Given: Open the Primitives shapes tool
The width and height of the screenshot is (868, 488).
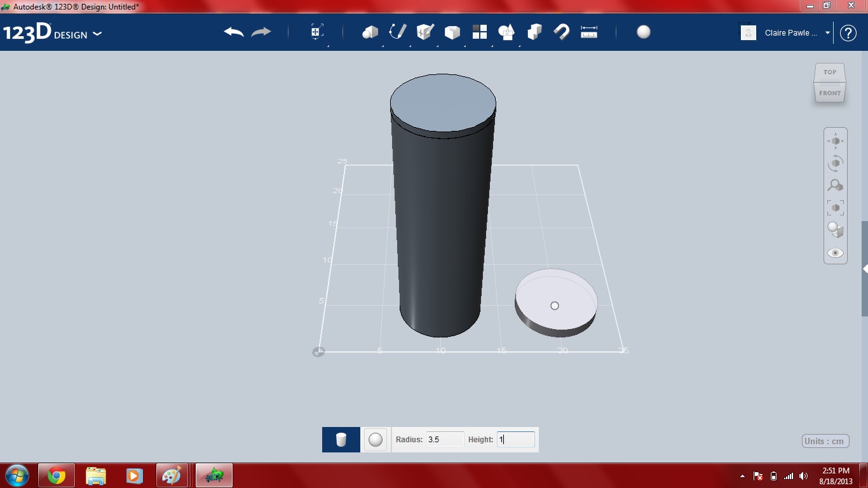Looking at the screenshot, I should point(370,32).
